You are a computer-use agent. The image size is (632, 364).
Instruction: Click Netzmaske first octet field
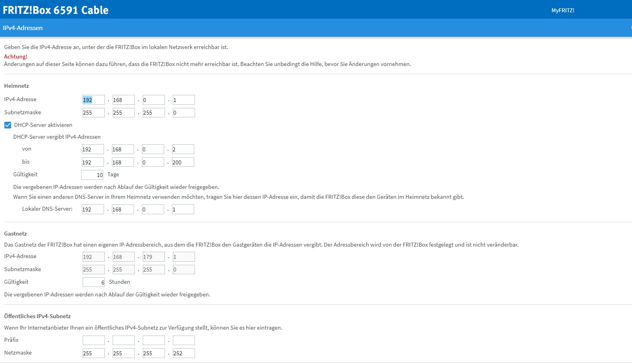(94, 353)
